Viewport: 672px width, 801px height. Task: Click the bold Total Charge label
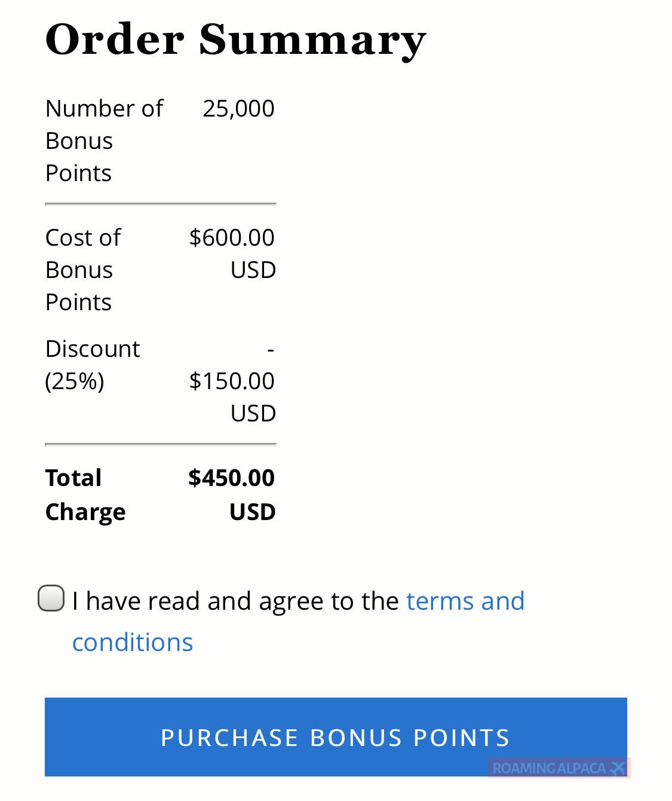click(x=85, y=495)
